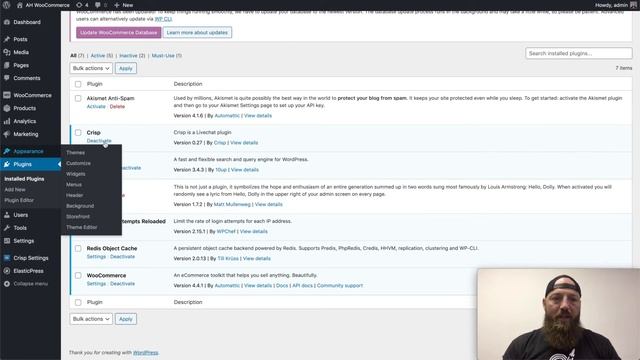The height and width of the screenshot is (360, 640).
Task: Click the admin avatar in the top bar
Action: (633, 5)
